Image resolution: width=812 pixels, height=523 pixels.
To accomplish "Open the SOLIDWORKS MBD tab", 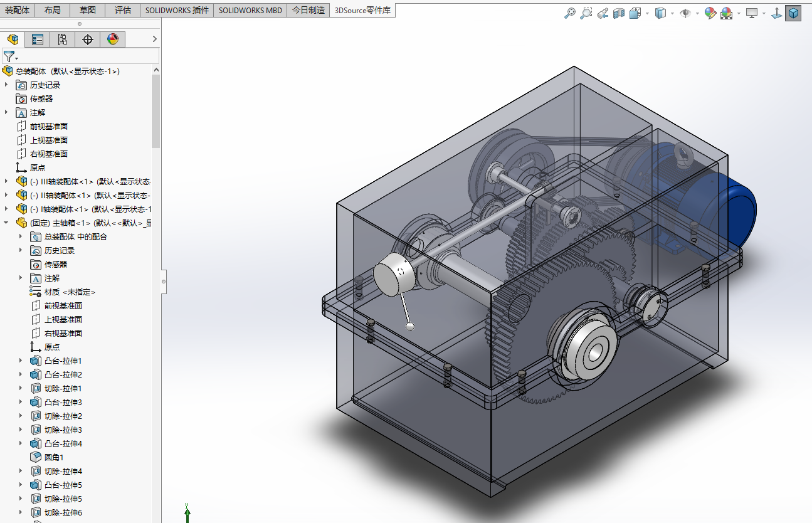I will tap(250, 10).
